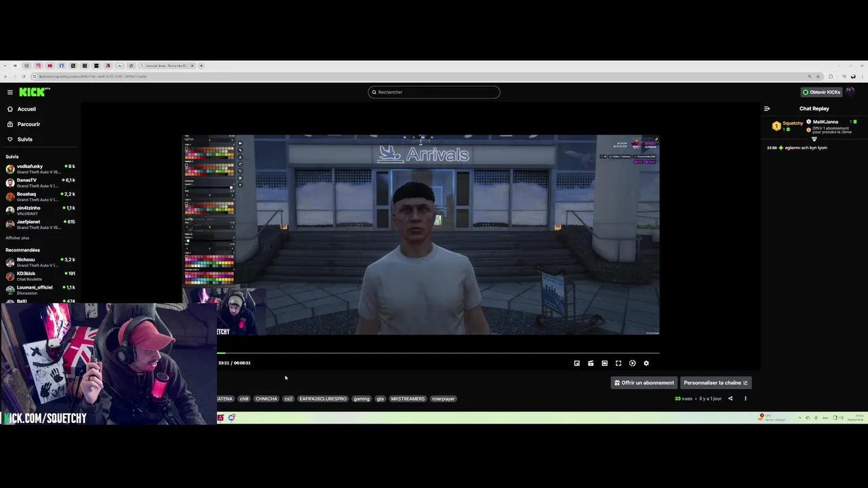Open taskbar clock and date
Image resolution: width=868 pixels, height=488 pixels.
pos(855,418)
